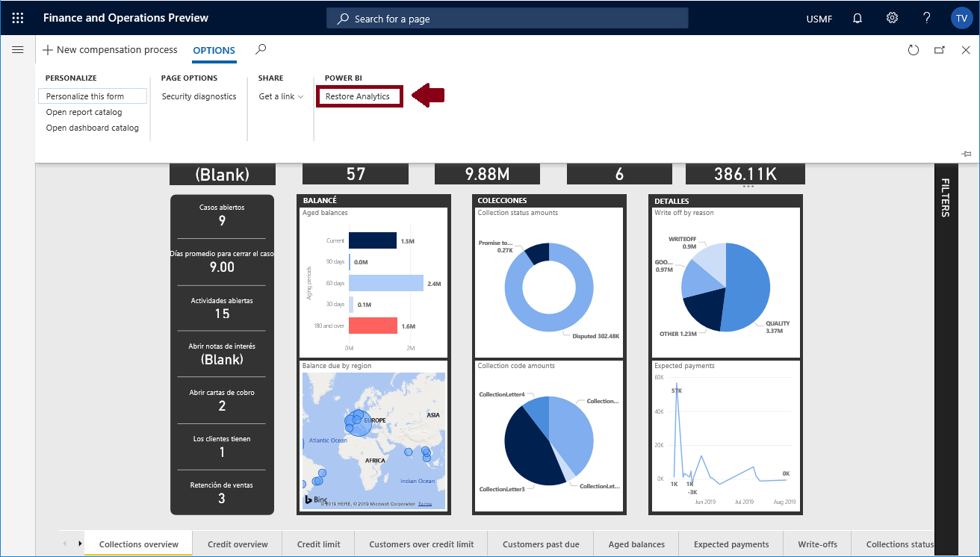Open the Get a link dropdown
The width and height of the screenshot is (980, 557).
click(x=280, y=96)
